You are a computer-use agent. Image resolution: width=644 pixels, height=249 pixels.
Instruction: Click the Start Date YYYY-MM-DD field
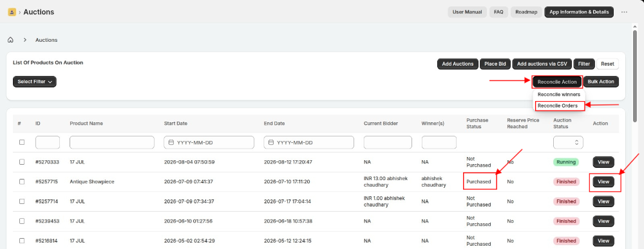tap(209, 142)
